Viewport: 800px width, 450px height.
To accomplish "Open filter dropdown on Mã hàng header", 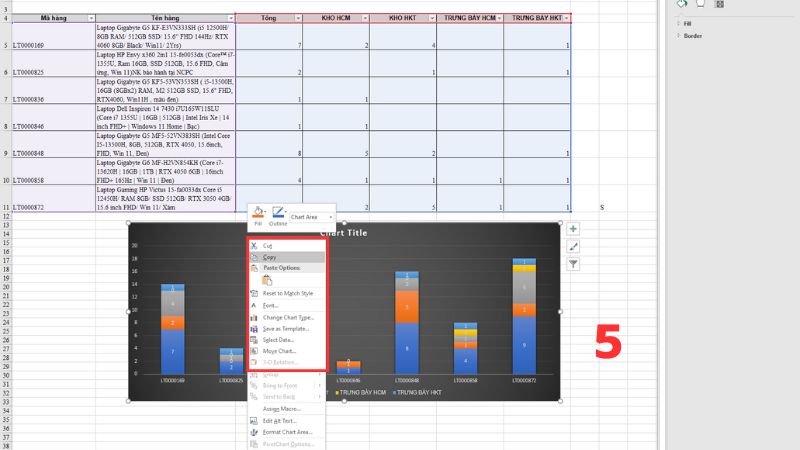I will tap(91, 18).
